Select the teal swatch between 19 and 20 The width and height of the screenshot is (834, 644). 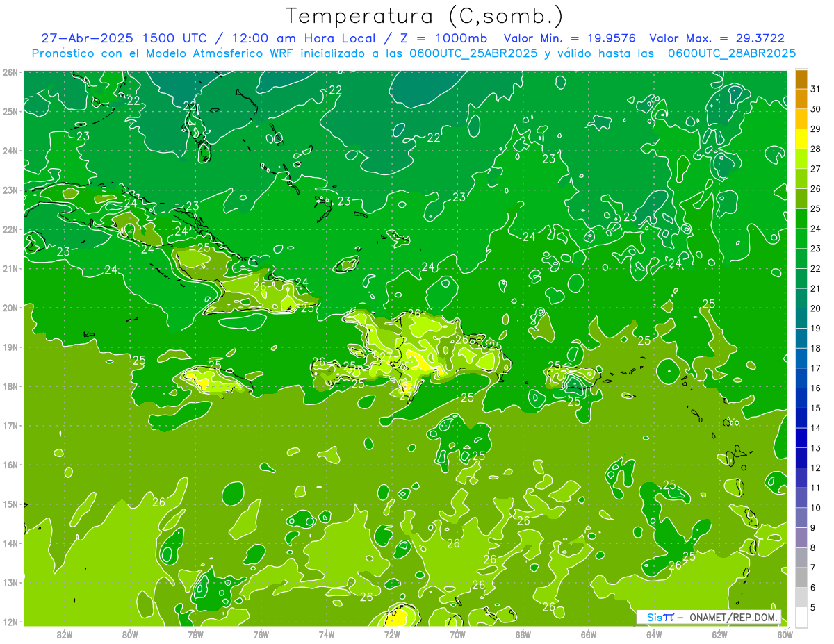point(801,318)
